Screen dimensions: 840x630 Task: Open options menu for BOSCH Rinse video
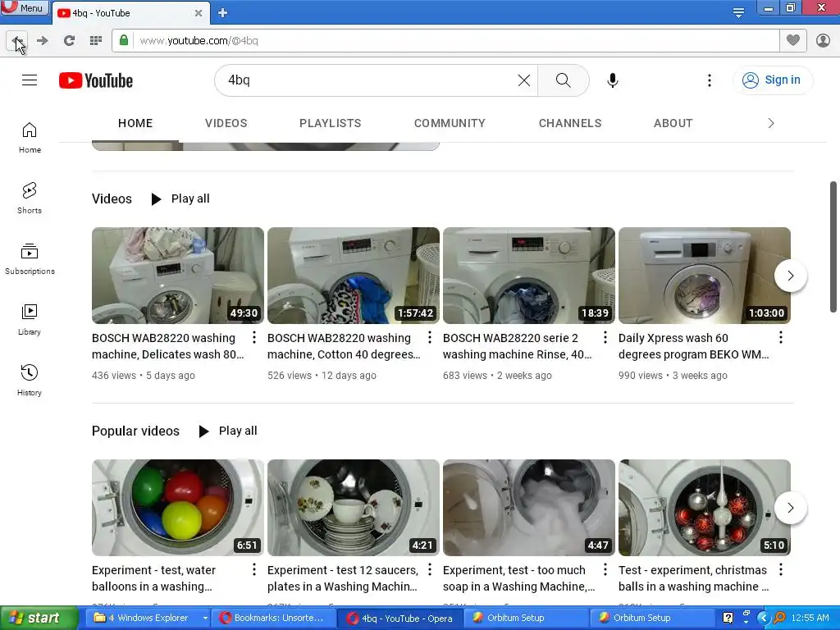(605, 337)
